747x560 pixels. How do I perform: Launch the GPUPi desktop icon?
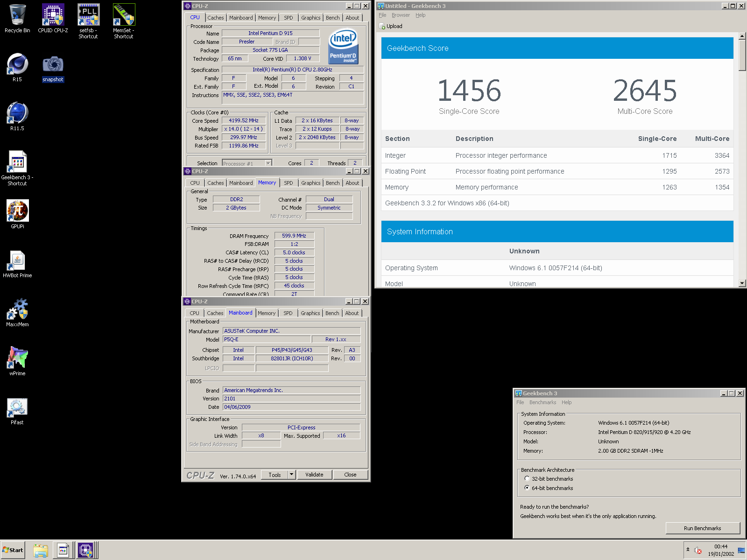pyautogui.click(x=17, y=215)
